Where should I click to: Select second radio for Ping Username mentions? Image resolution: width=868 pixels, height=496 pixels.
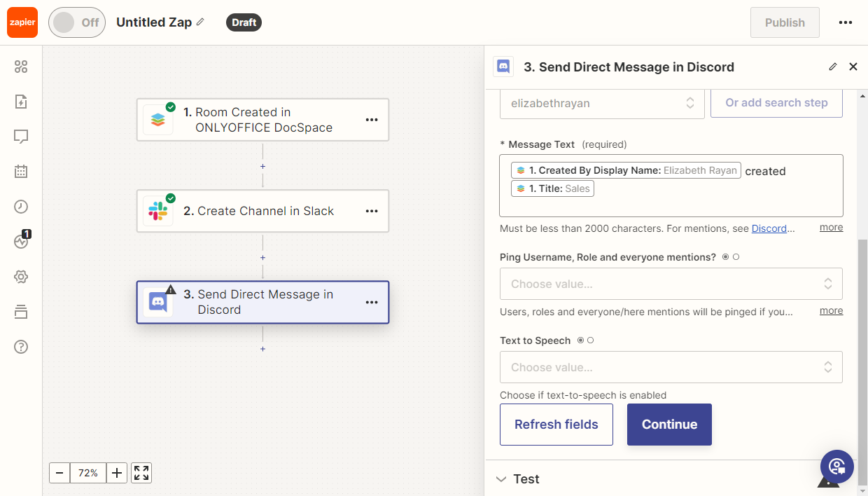tap(736, 257)
